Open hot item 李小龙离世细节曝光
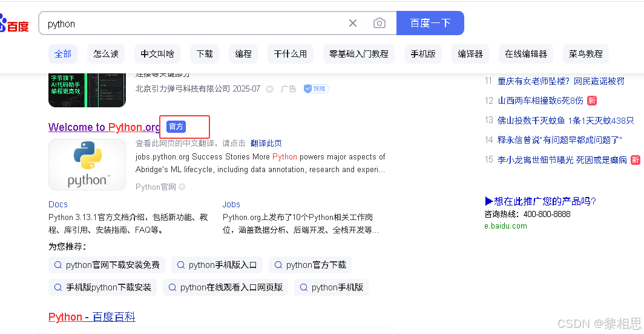This screenshot has width=644, height=334. [x=562, y=160]
